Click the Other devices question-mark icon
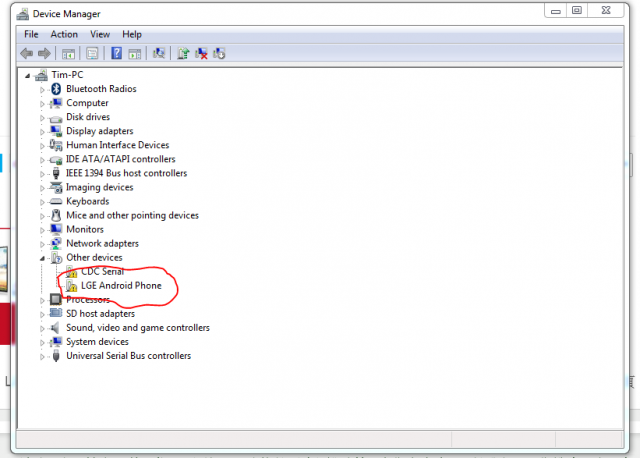 click(x=56, y=258)
